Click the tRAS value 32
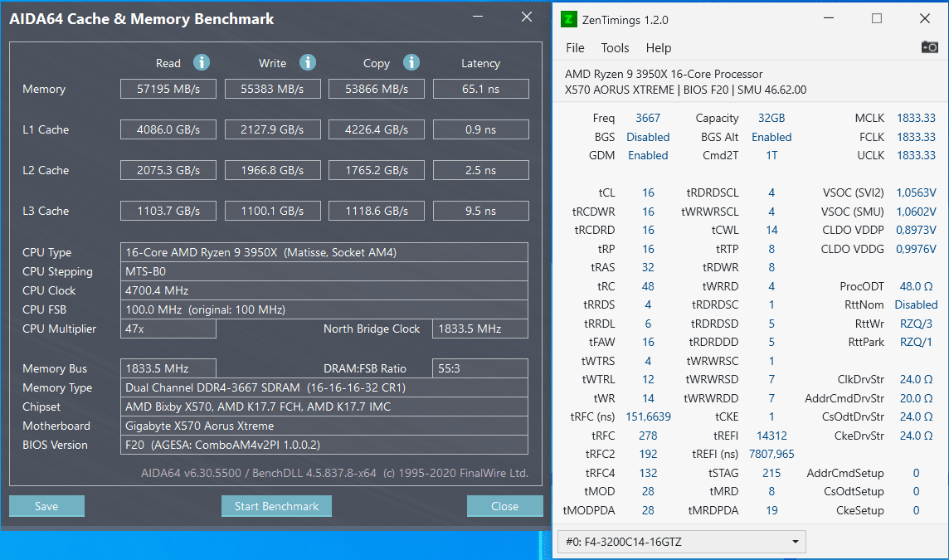The height and width of the screenshot is (560, 949). pyautogui.click(x=648, y=267)
